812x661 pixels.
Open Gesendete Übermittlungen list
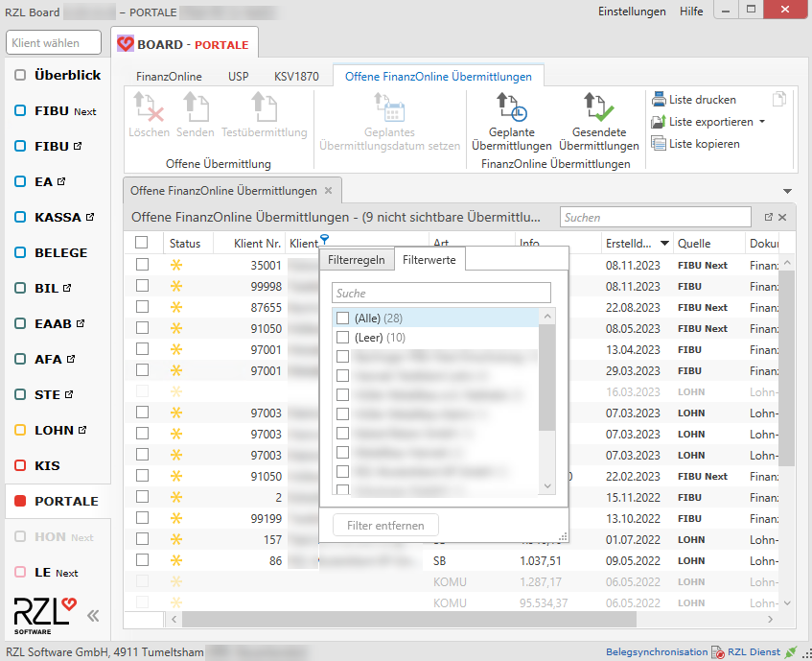(598, 123)
